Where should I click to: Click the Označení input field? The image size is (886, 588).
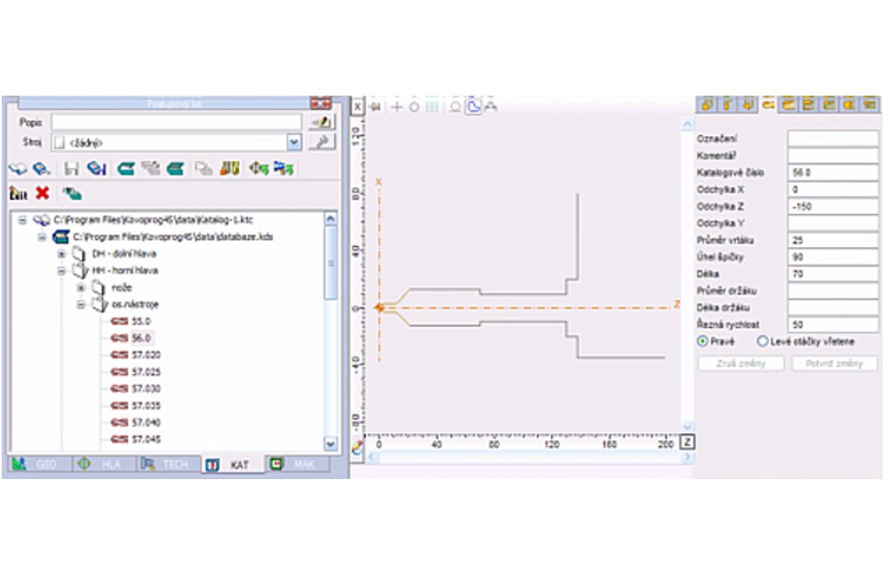(x=833, y=138)
